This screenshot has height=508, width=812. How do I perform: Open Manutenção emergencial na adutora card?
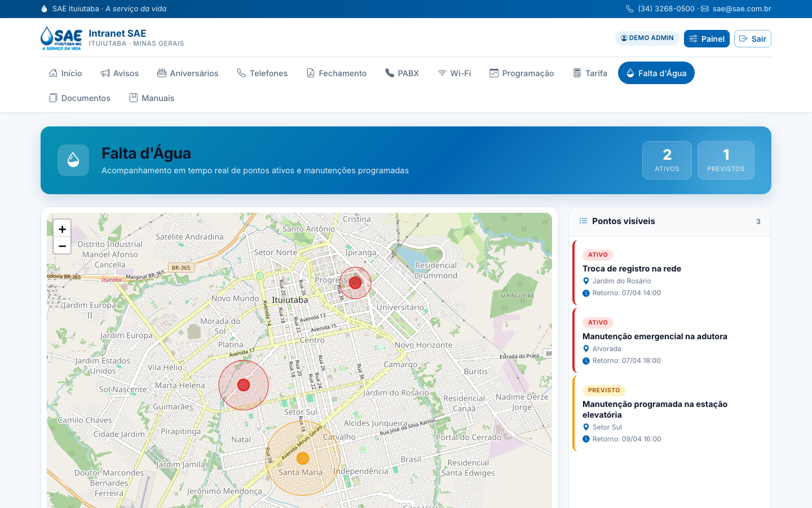pos(670,340)
